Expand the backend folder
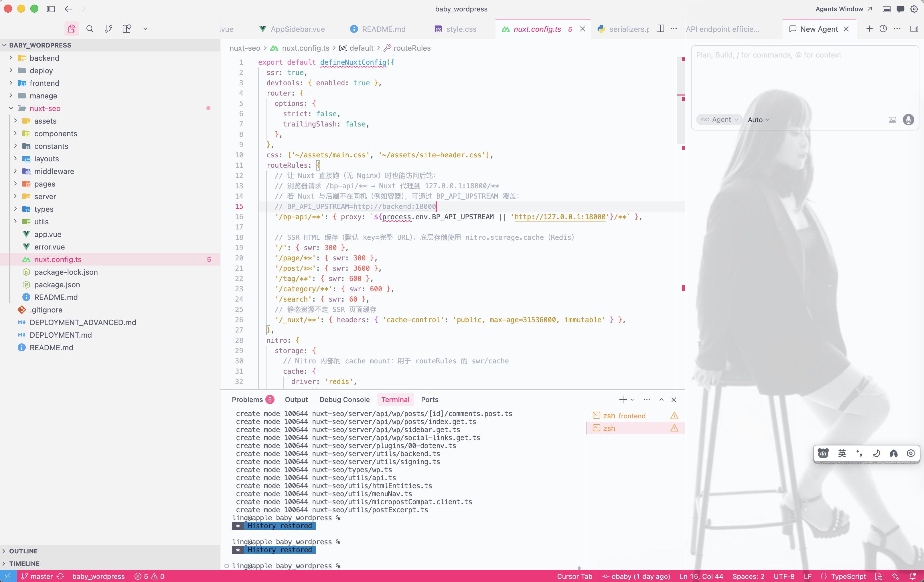This screenshot has width=924, height=582. pyautogui.click(x=44, y=58)
